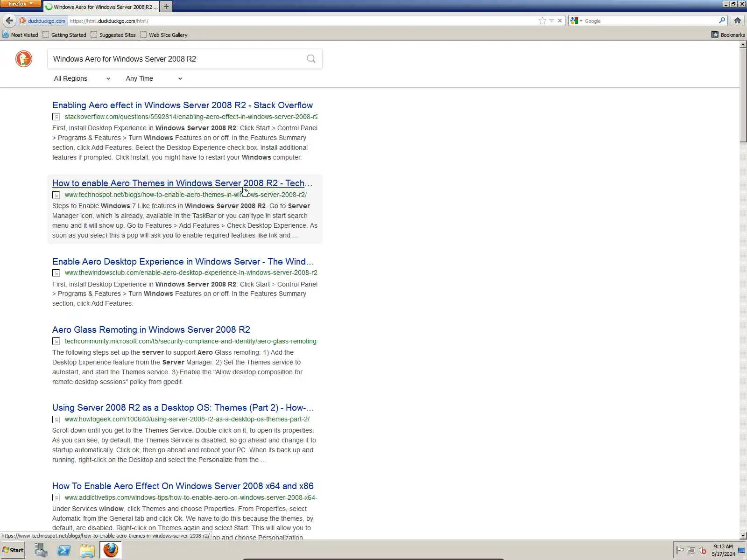Launch Windows PowerShell from the taskbar
The image size is (747, 560).
[64, 550]
